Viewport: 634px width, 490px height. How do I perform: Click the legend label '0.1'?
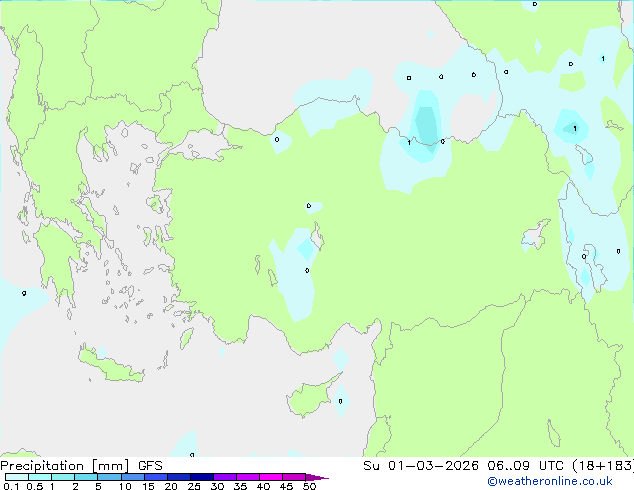pos(11,486)
